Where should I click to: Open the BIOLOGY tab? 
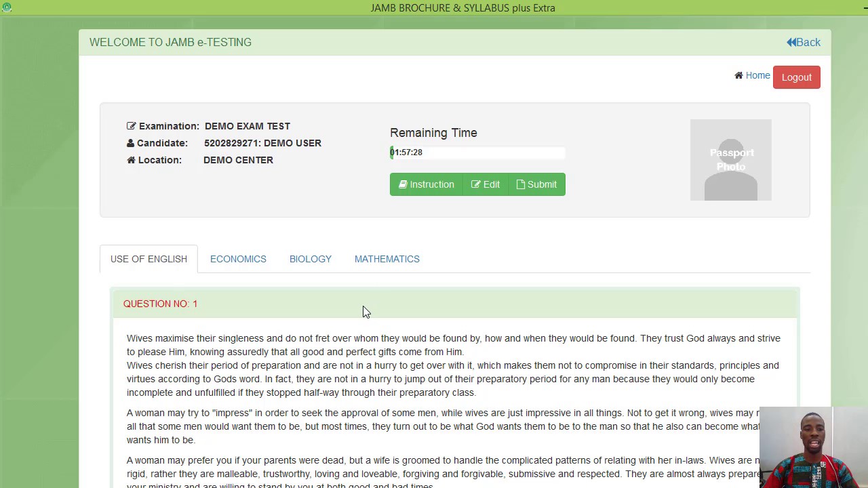311,259
